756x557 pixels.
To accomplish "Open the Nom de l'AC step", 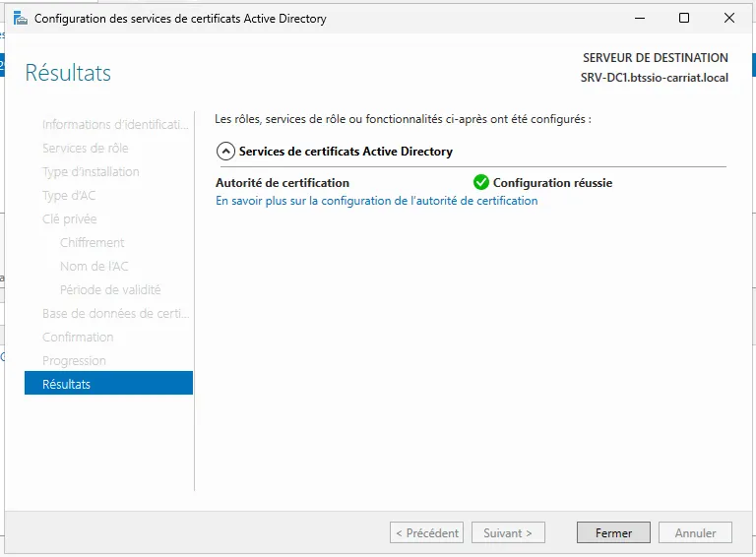I will (94, 266).
